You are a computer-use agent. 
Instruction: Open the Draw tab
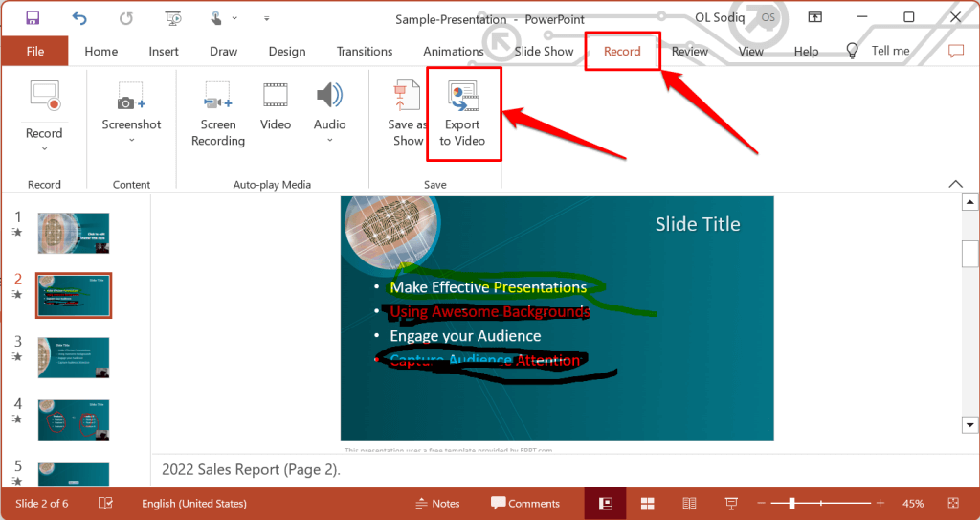point(223,52)
